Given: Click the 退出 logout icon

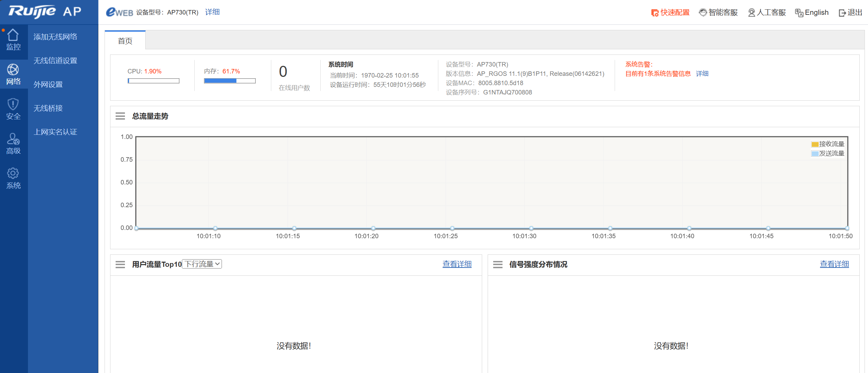Looking at the screenshot, I should (842, 13).
